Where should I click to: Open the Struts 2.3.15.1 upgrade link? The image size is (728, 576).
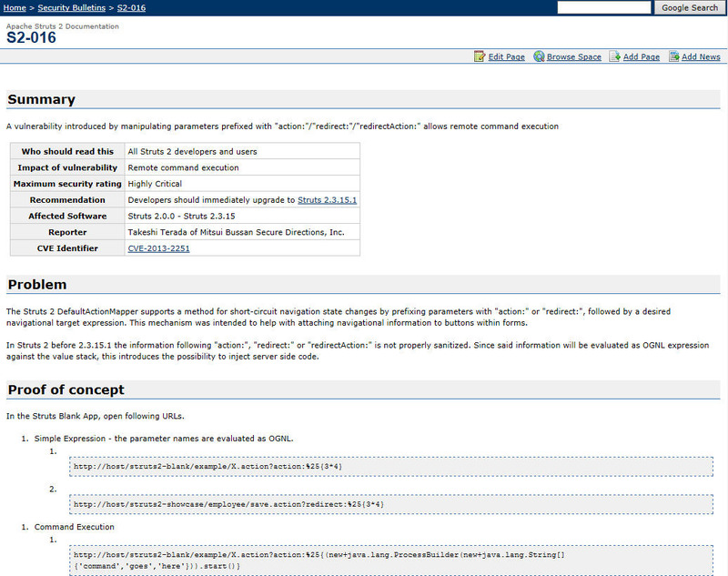[x=327, y=200]
